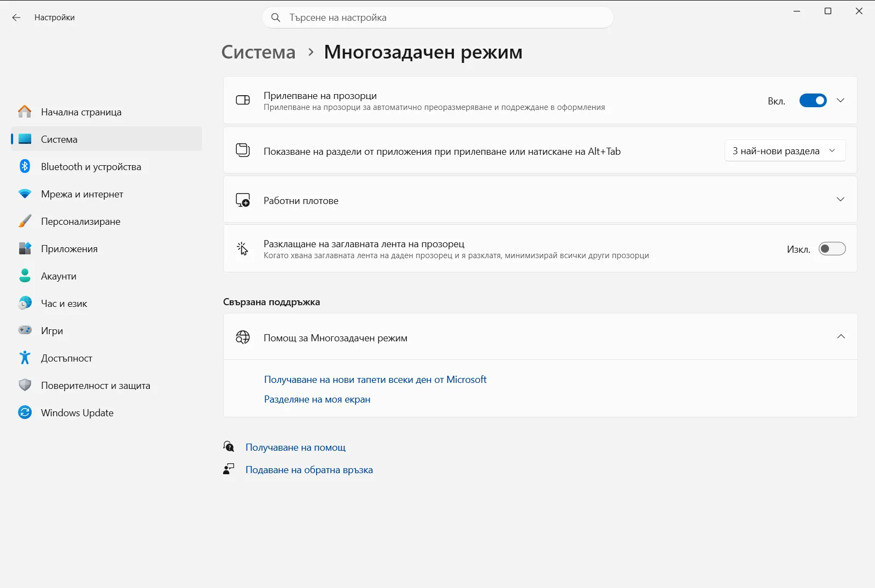Click the back arrow icon

tap(16, 18)
